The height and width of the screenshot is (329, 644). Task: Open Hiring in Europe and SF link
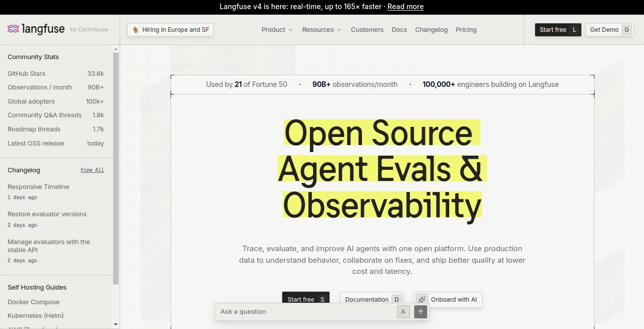[x=170, y=30]
